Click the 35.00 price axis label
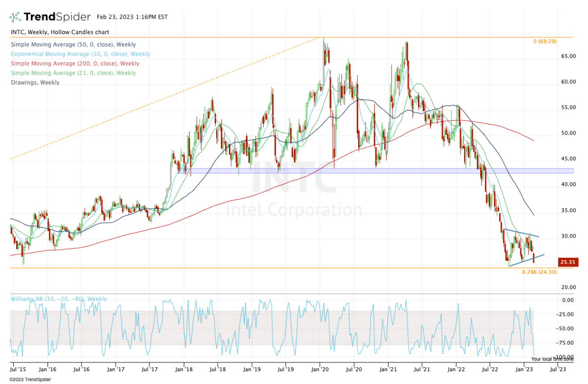This screenshot has width=588, height=384. click(568, 211)
